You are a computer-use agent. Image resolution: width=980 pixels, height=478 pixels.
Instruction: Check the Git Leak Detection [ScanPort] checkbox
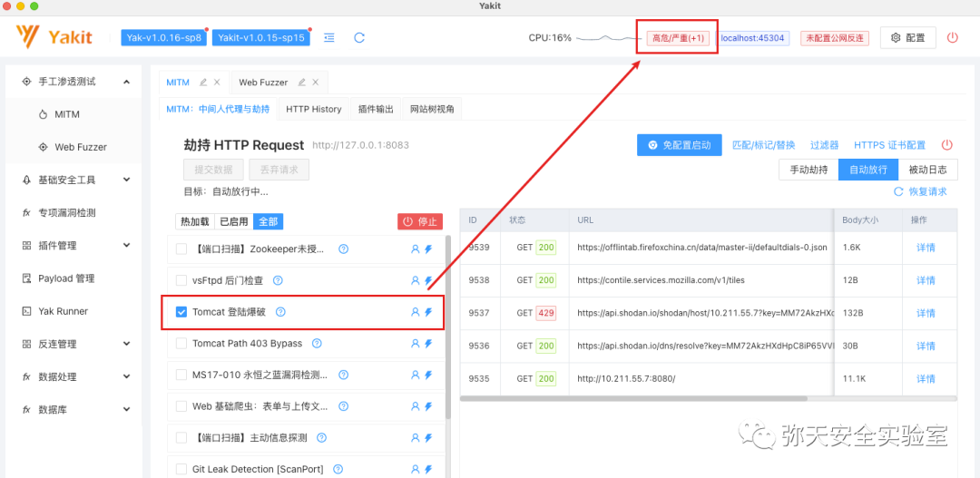click(x=181, y=469)
